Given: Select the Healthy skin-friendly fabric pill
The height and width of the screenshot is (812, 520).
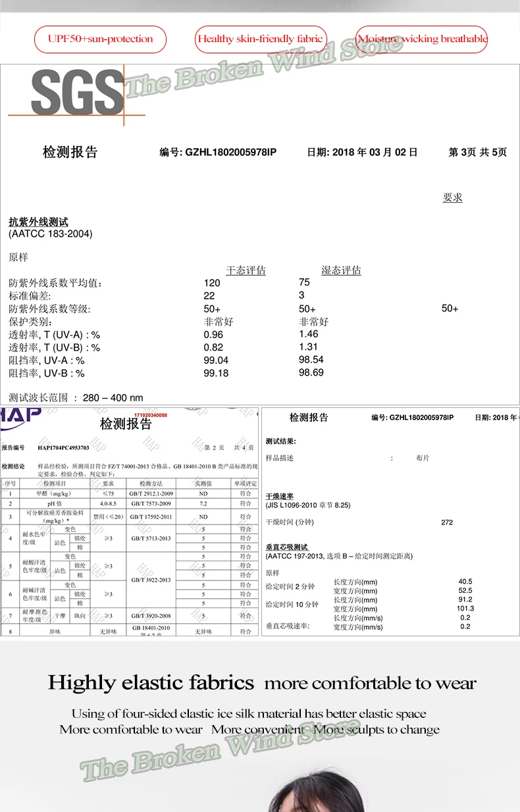Looking at the screenshot, I should [x=261, y=39].
